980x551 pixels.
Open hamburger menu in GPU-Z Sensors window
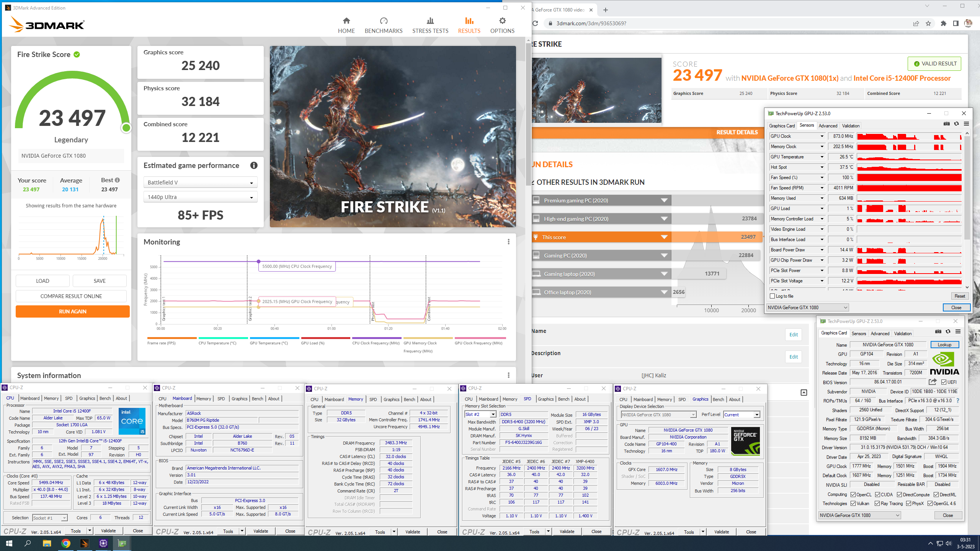coord(966,124)
